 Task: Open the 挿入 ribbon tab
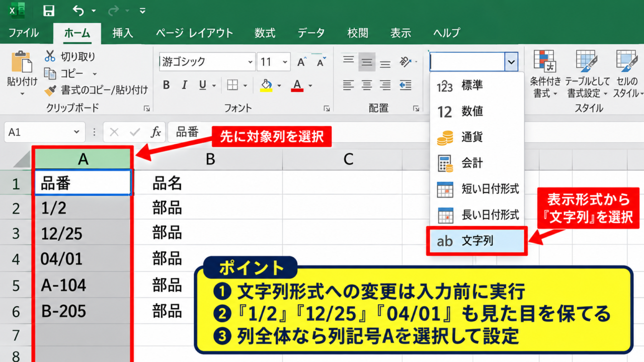[123, 33]
